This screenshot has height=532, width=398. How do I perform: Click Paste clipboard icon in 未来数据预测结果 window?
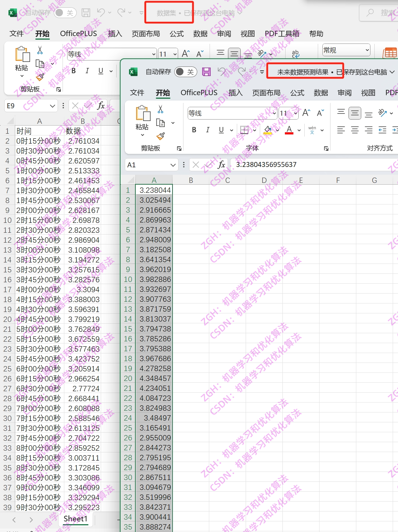[142, 114]
